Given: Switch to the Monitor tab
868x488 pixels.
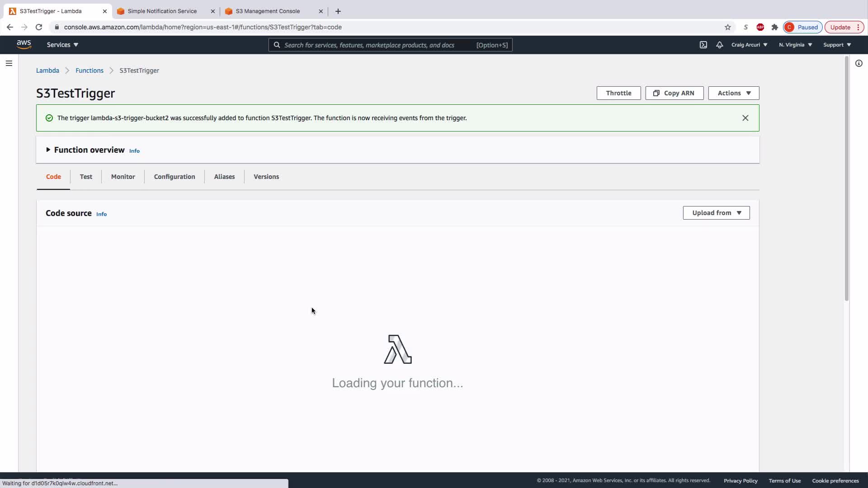Looking at the screenshot, I should pos(123,177).
